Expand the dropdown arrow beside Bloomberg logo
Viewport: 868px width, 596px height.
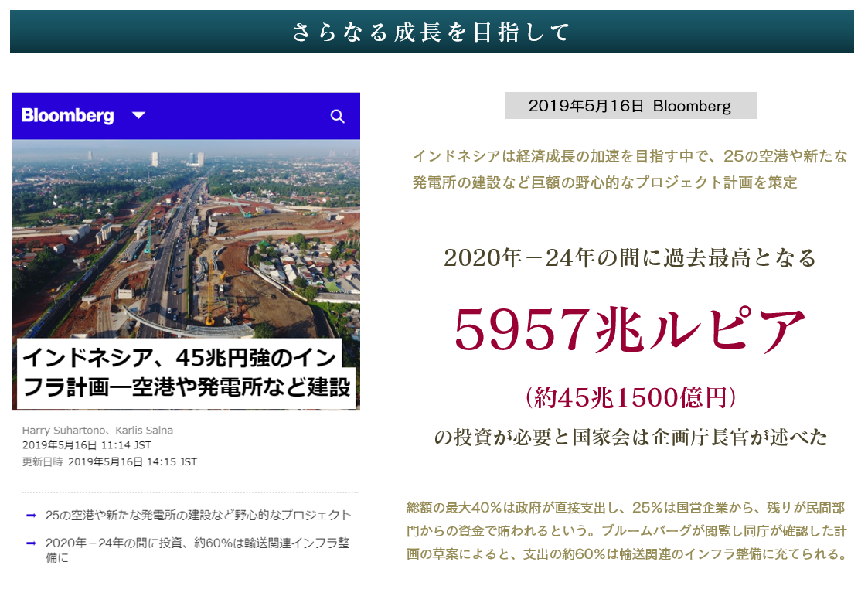tap(138, 116)
